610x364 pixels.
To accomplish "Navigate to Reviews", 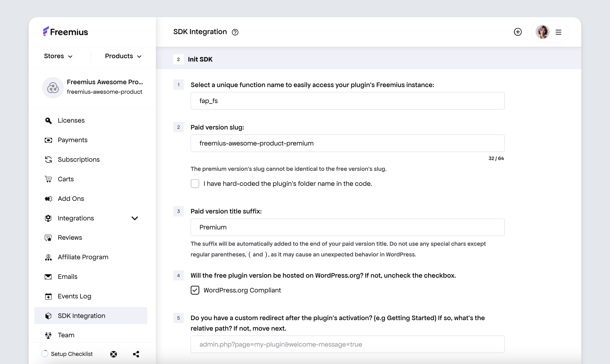I will coord(70,238).
